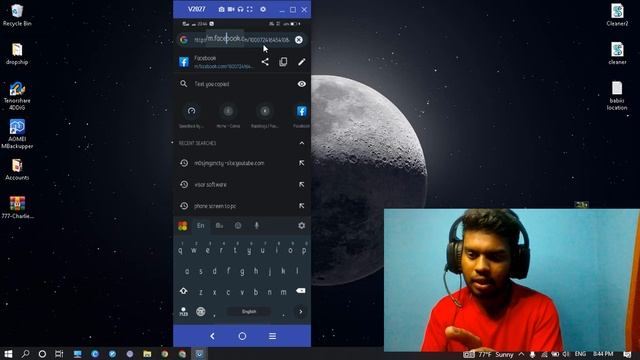640x360 pixels.
Task: Tap the Android back navigation button
Action: click(212, 336)
